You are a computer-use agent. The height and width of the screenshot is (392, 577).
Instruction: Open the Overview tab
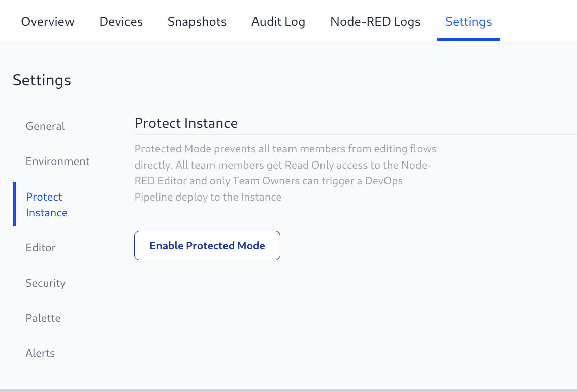48,22
